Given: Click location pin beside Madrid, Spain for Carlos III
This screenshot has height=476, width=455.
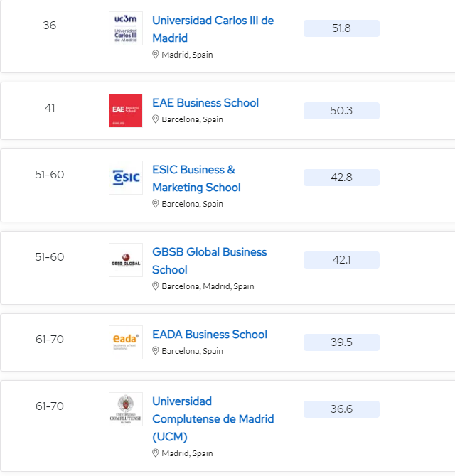Looking at the screenshot, I should pyautogui.click(x=156, y=55).
